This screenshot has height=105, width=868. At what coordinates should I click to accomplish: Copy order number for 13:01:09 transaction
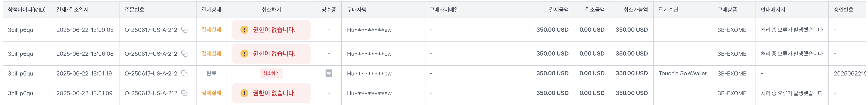coord(184,93)
